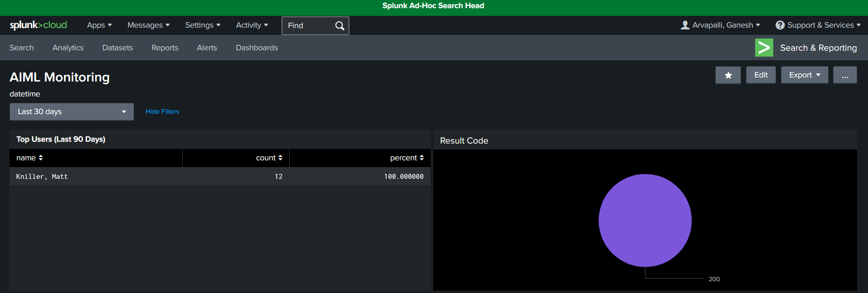Image resolution: width=868 pixels, height=293 pixels.
Task: Click the Search & Reporting app title
Action: 819,48
